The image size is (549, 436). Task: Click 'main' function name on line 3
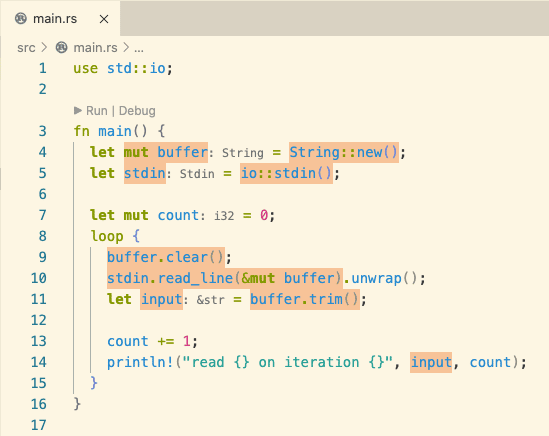(115, 131)
